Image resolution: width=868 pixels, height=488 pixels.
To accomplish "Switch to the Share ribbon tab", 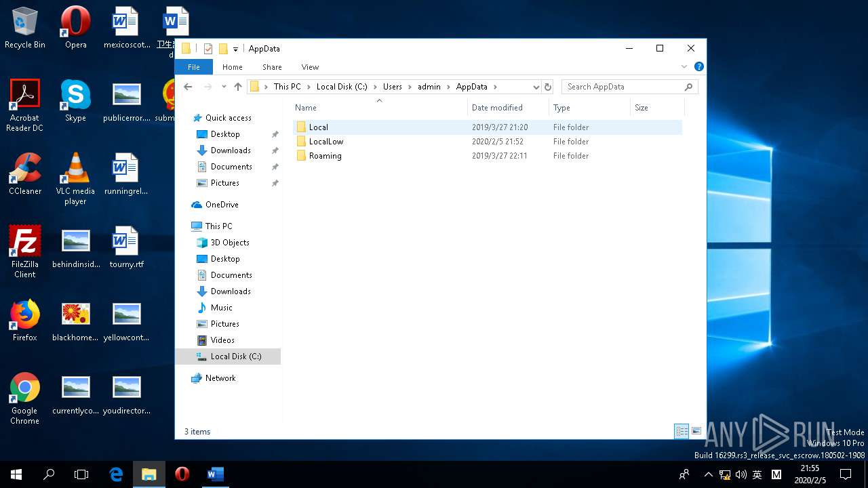I will coord(272,67).
